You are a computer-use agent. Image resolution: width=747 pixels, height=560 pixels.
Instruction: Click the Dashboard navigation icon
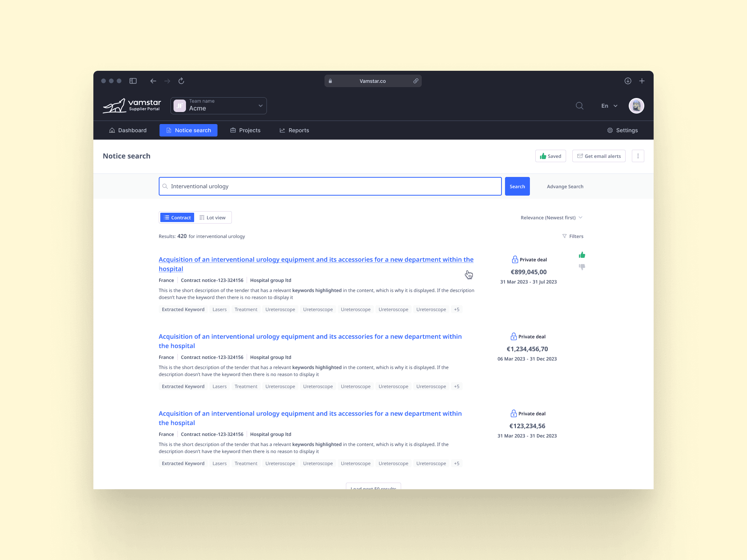113,131
